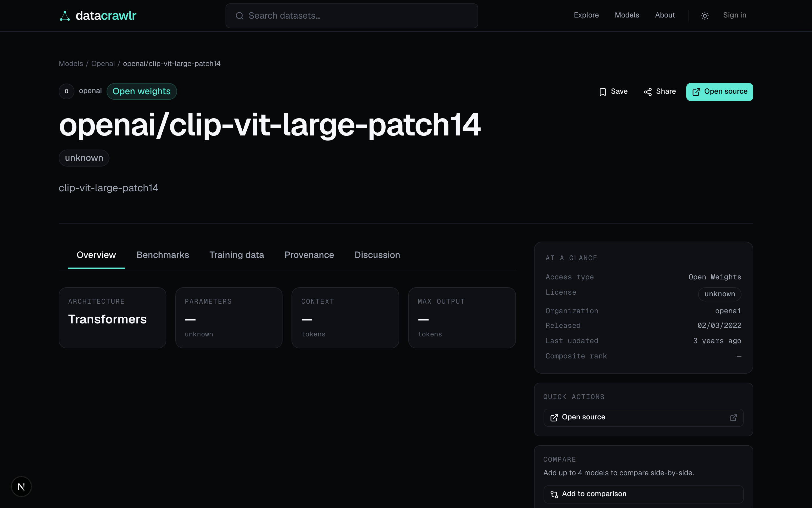Click the top-right Open source button
The height and width of the screenshot is (508, 812).
(720, 92)
